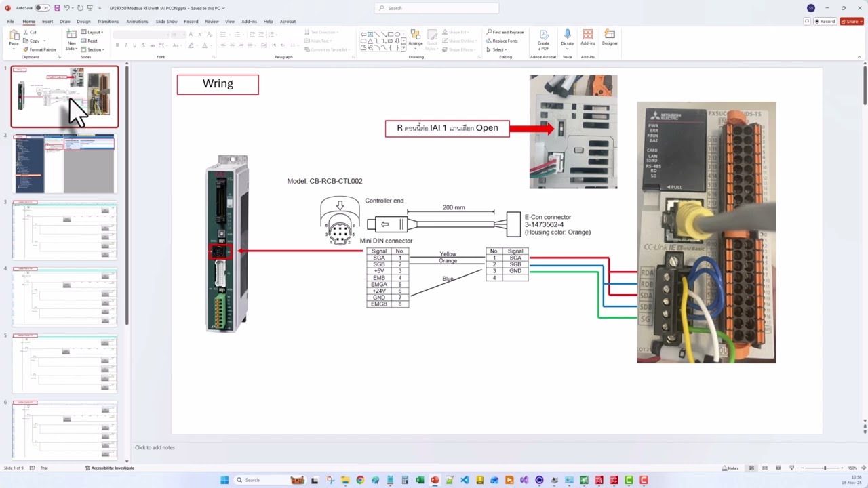Open the Acrobat tab

[x=288, y=21]
